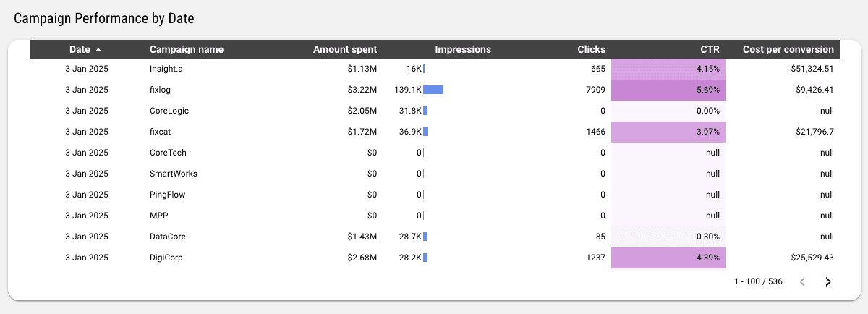This screenshot has width=868, height=314.
Task: Click the 0.00% CTR cell
Action: [x=668, y=111]
